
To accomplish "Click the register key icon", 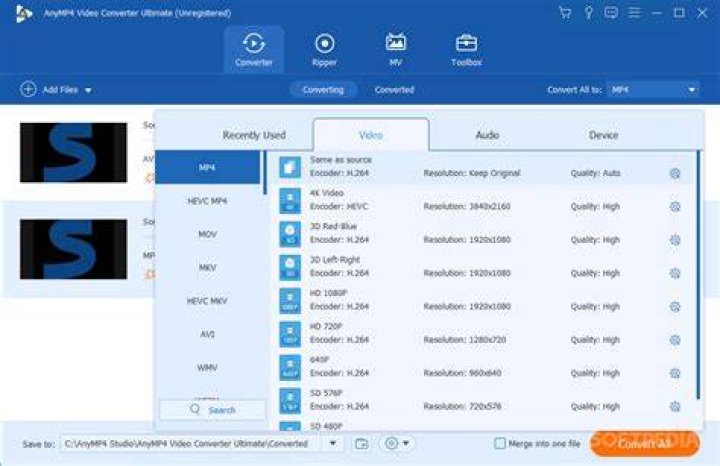I will pyautogui.click(x=588, y=12).
